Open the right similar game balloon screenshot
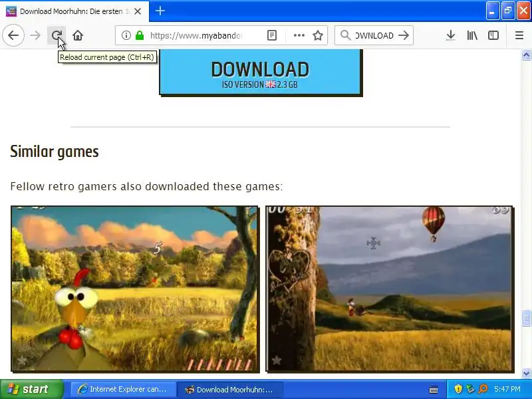The height and width of the screenshot is (399, 532). tap(389, 289)
